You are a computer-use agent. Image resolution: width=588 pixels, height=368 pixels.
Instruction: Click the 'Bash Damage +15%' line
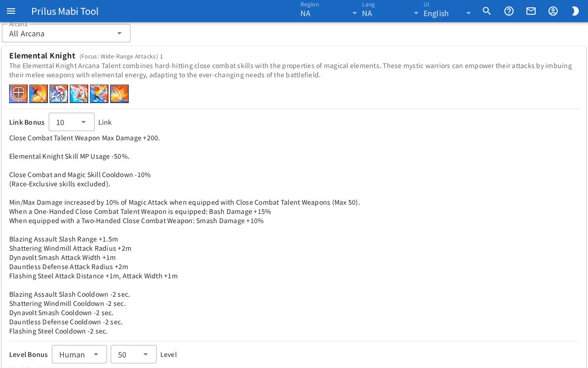(x=140, y=212)
